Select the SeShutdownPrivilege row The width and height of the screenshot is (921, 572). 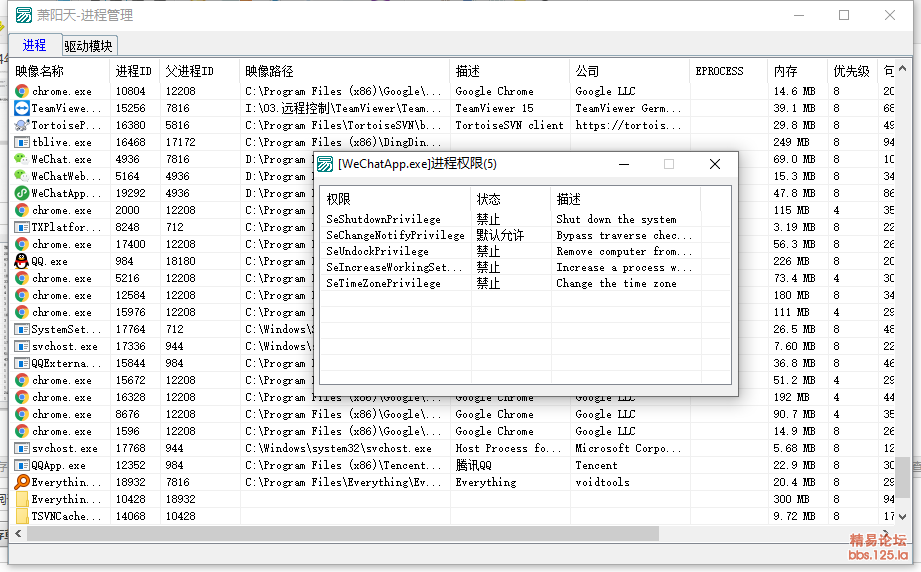point(384,219)
